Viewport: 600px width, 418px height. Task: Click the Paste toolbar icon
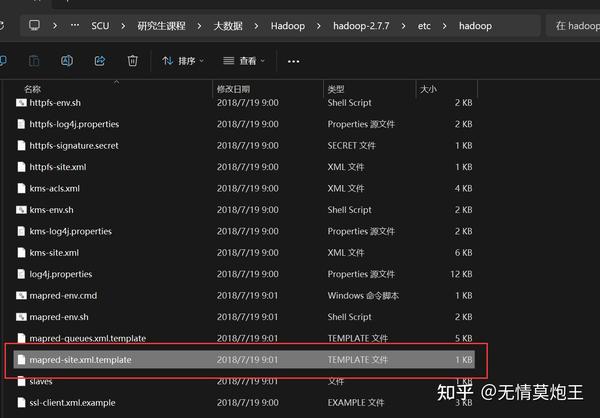[x=34, y=61]
